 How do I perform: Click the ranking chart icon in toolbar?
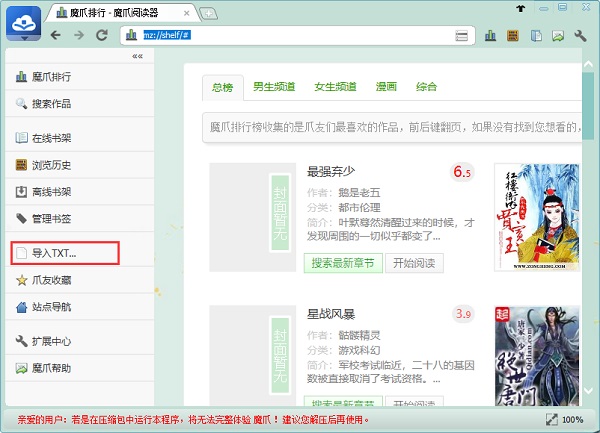tap(490, 36)
